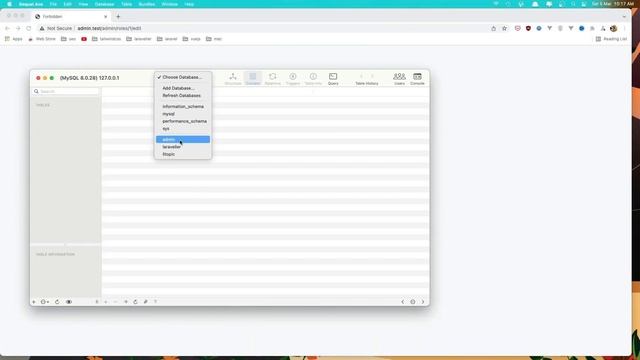Go to previous content page arrow
The width and height of the screenshot is (640, 360).
click(402, 302)
